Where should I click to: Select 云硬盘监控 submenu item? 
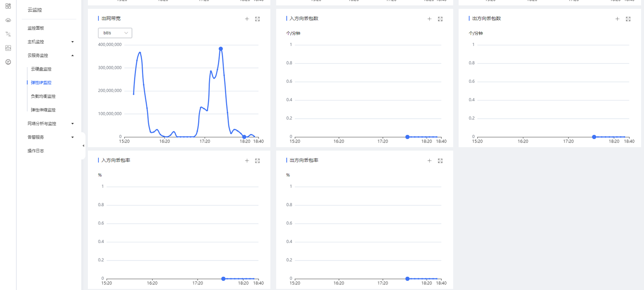(41, 69)
